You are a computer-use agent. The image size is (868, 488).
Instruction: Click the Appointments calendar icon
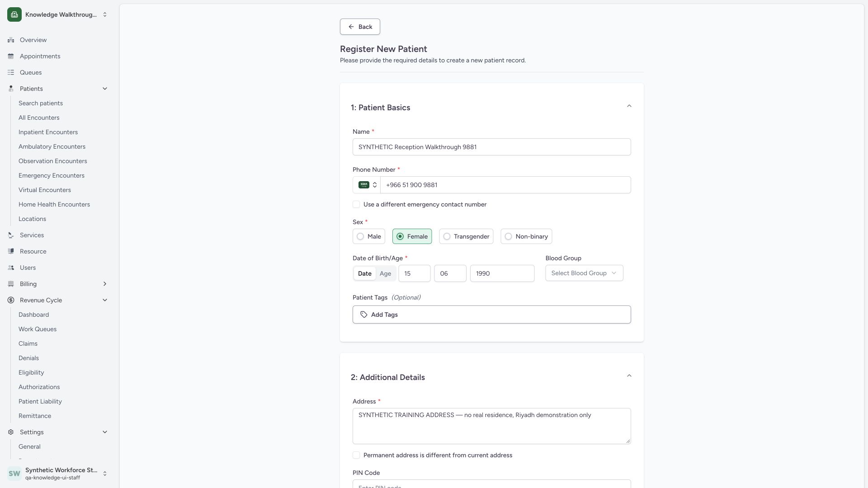click(x=11, y=56)
